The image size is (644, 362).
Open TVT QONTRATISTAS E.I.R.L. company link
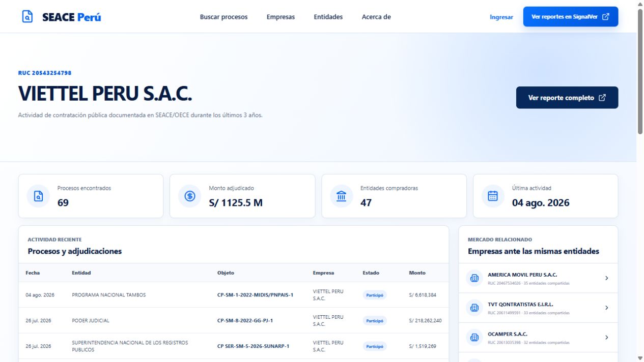tap(538, 308)
